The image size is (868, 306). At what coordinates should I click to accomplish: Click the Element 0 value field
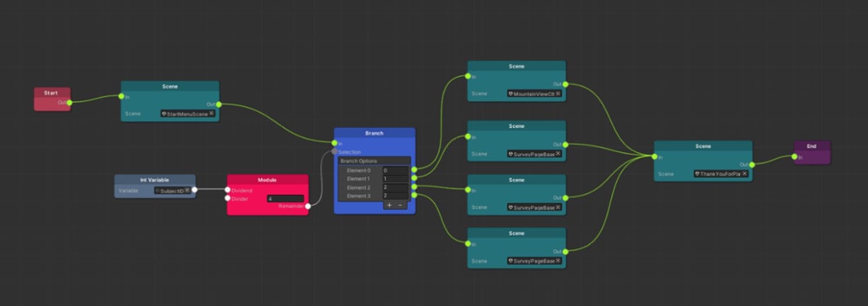pos(396,170)
